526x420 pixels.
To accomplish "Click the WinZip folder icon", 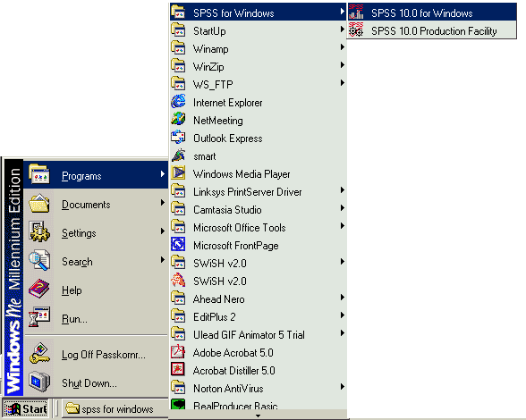I will [x=178, y=66].
